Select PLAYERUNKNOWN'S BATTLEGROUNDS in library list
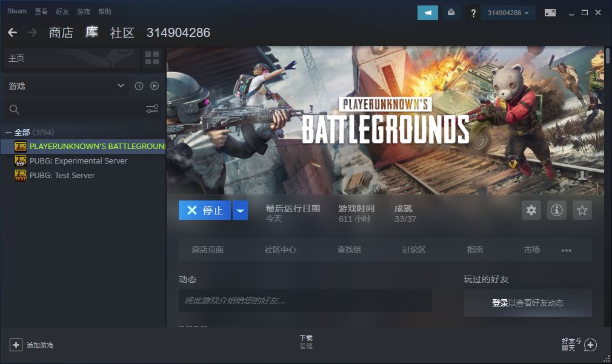612x364 pixels. tap(83, 147)
